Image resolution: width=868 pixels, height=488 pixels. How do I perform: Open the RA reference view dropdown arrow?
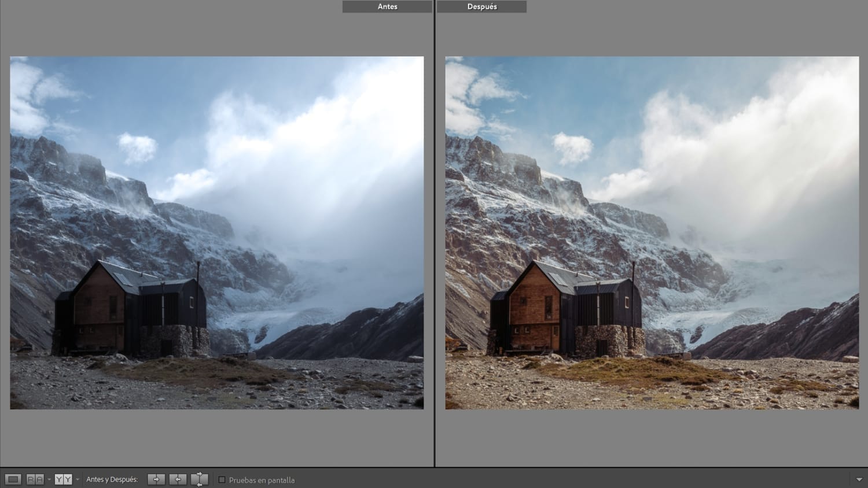[49, 479]
